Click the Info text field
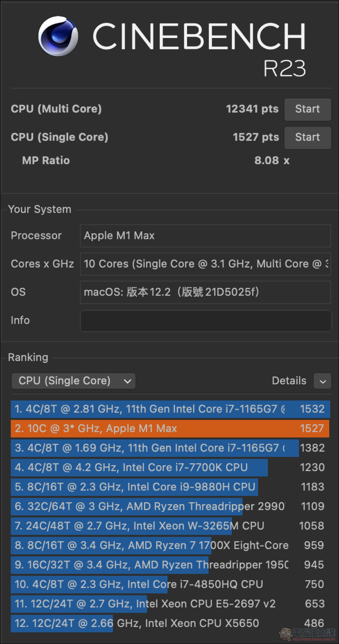 tap(205, 320)
